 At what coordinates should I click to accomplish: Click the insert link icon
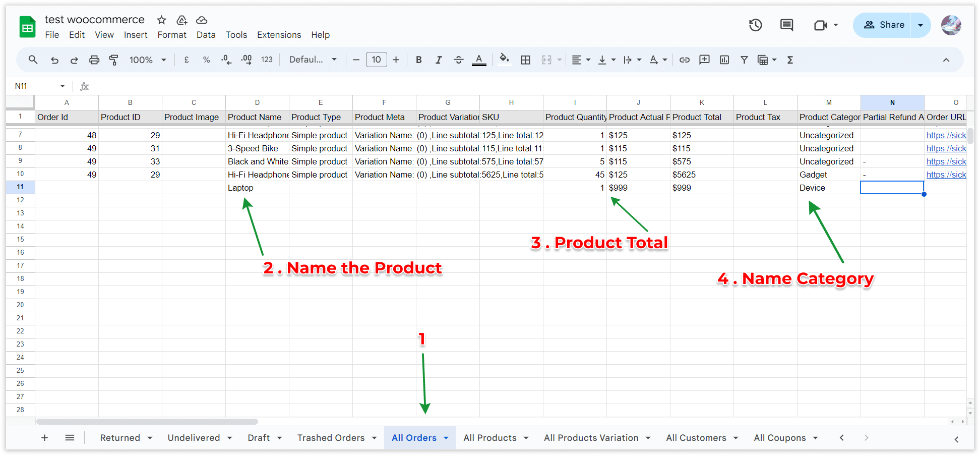[684, 60]
